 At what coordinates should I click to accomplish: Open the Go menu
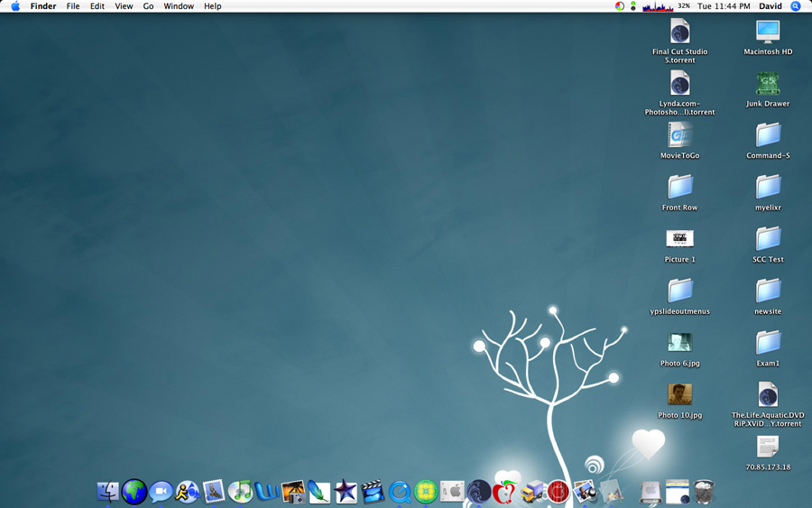tap(148, 6)
